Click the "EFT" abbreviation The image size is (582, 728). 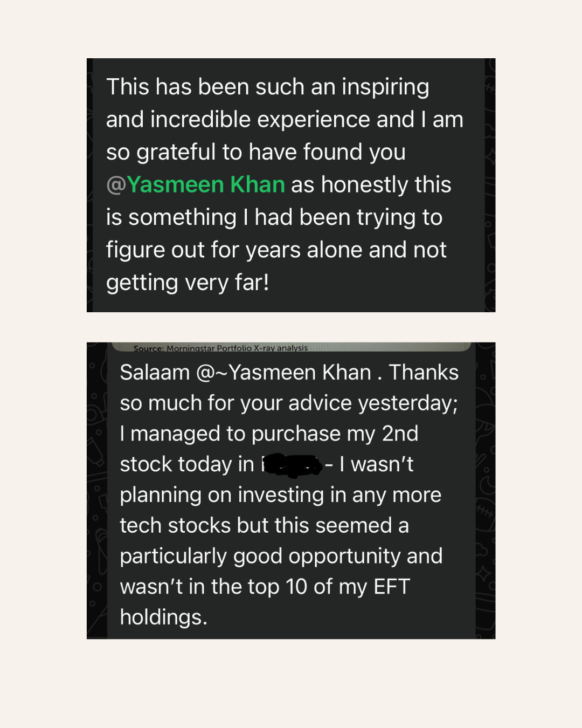(x=392, y=587)
